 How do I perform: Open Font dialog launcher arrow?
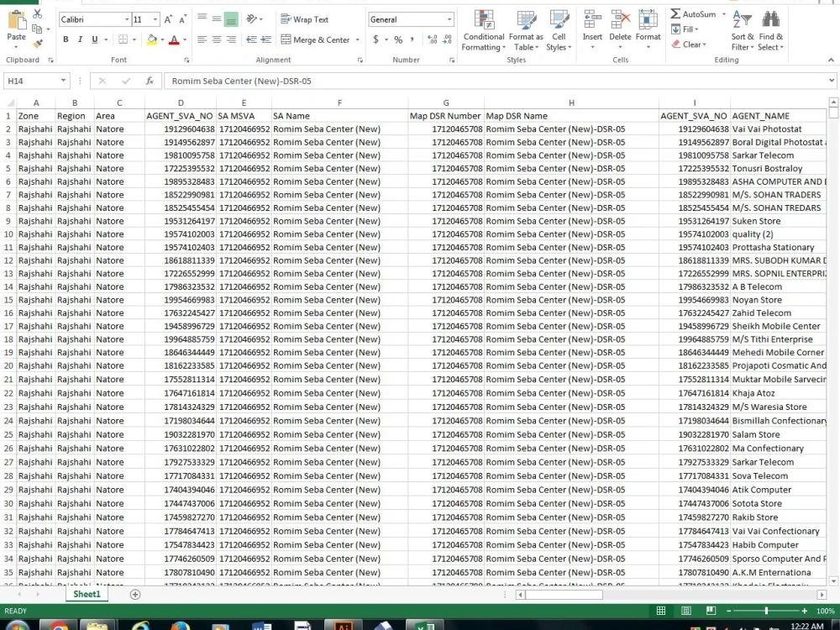(186, 60)
